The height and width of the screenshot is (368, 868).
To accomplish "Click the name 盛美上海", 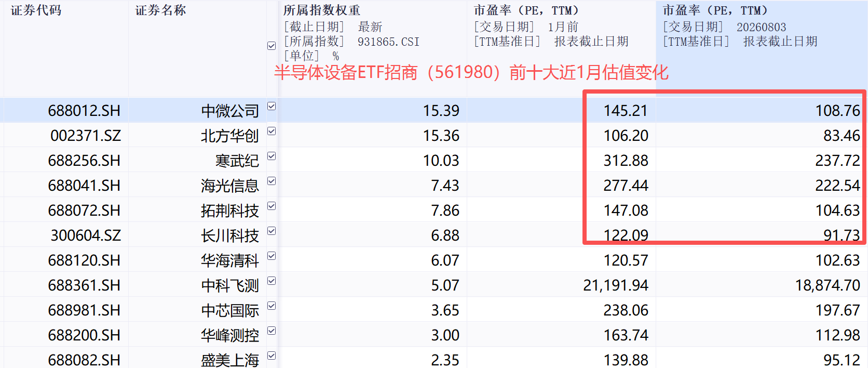I will (230, 360).
